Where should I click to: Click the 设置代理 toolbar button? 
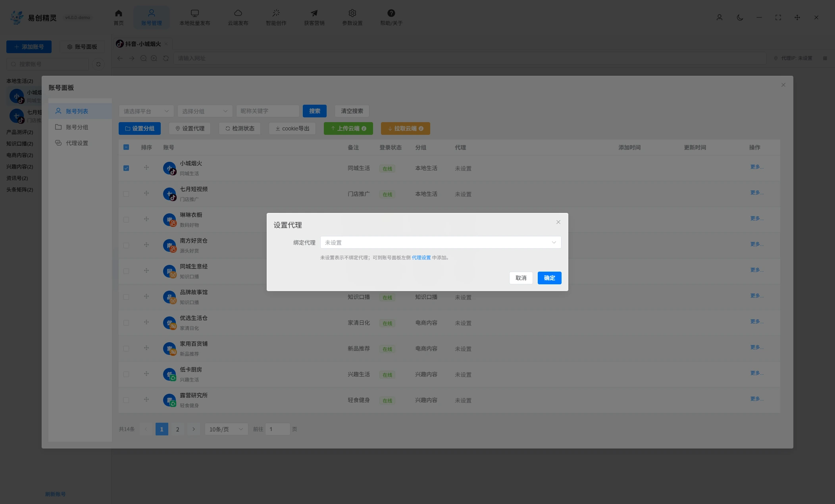pyautogui.click(x=190, y=128)
